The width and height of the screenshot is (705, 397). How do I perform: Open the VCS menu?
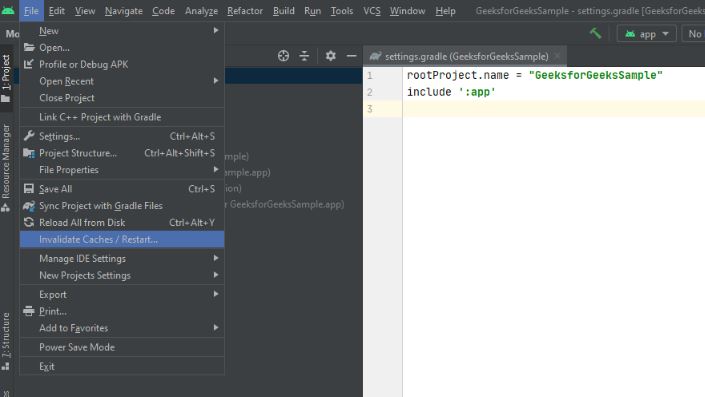pyautogui.click(x=371, y=10)
